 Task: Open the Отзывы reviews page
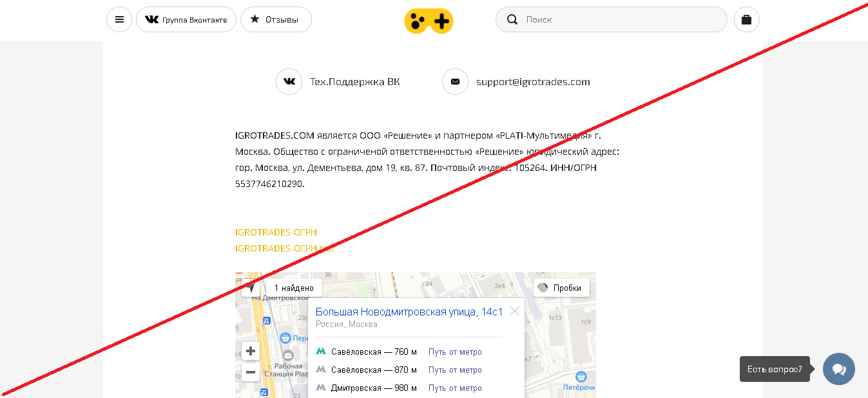coord(276,19)
